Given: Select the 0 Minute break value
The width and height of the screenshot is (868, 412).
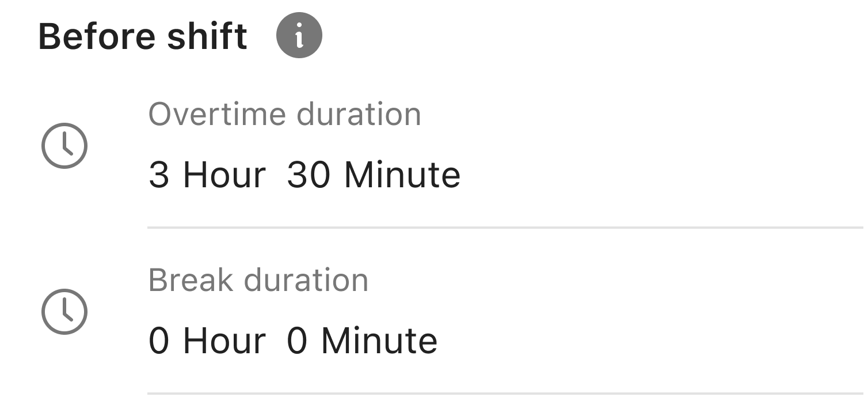Looking at the screenshot, I should pyautogui.click(x=363, y=341).
